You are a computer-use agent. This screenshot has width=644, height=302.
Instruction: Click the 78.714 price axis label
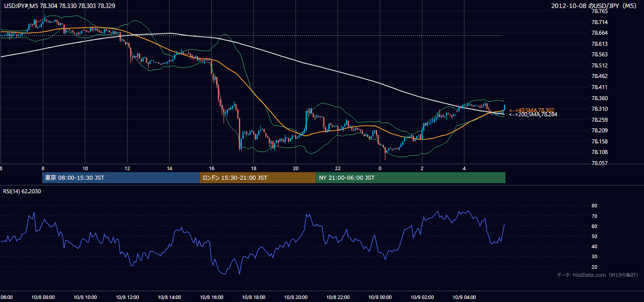click(600, 22)
